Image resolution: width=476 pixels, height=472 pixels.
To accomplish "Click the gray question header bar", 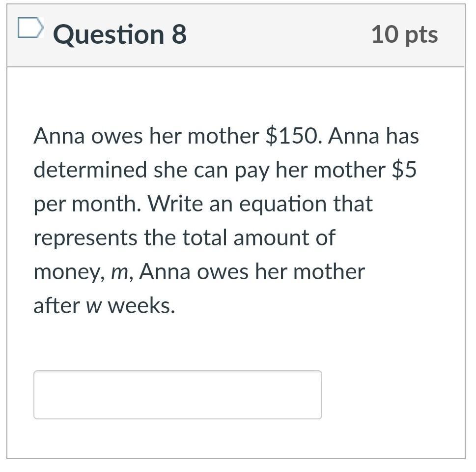I will pos(236,35).
